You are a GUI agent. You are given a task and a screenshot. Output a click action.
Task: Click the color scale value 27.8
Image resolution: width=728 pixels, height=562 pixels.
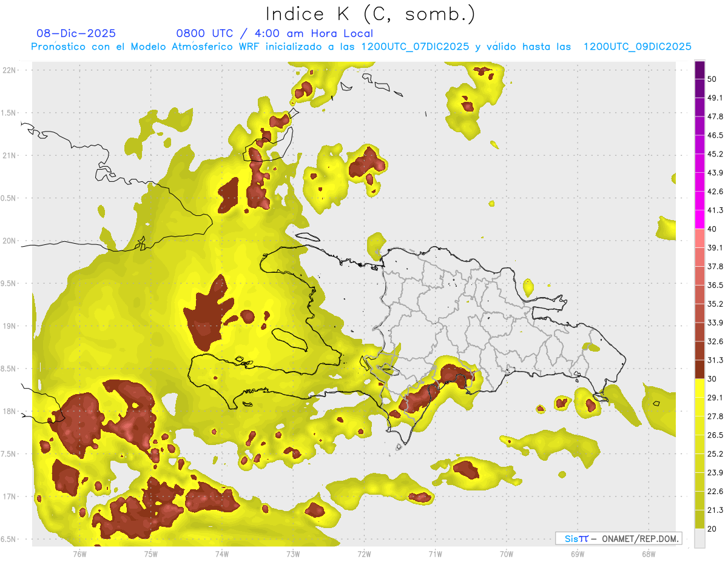(715, 416)
